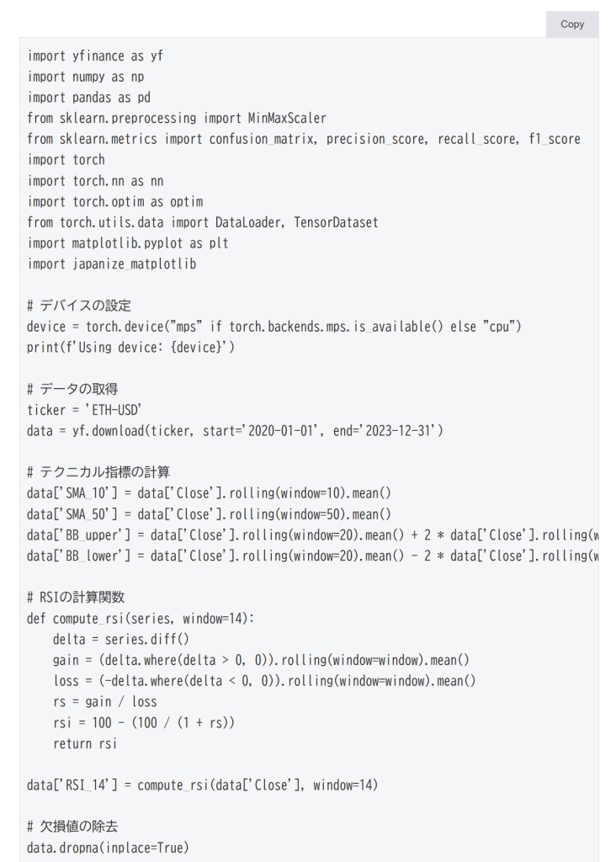Click the 'rs = gain / loss' line

104,702
